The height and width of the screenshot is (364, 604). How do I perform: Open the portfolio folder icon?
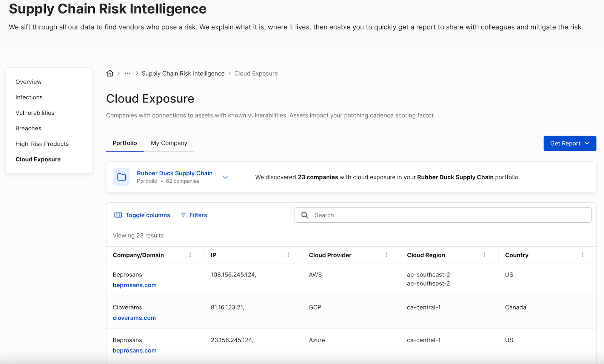pyautogui.click(x=122, y=177)
